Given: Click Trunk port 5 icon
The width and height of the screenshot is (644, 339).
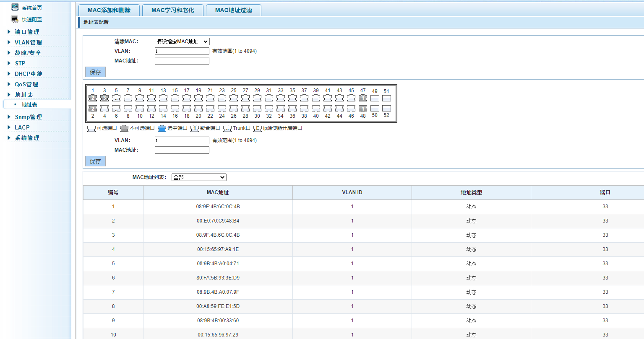Looking at the screenshot, I should (116, 98).
